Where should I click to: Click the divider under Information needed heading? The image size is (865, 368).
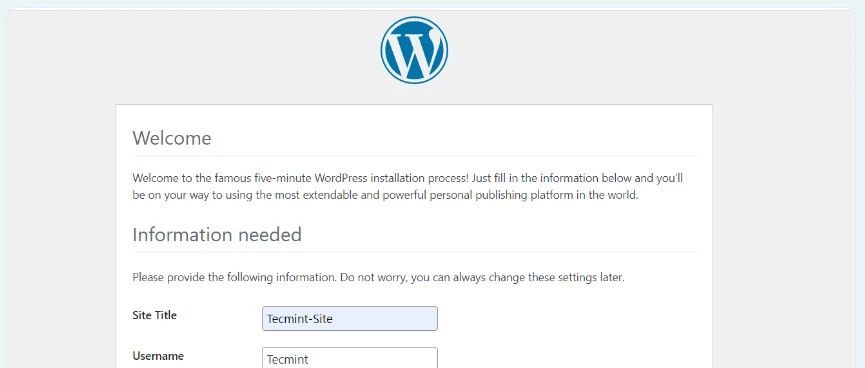414,252
